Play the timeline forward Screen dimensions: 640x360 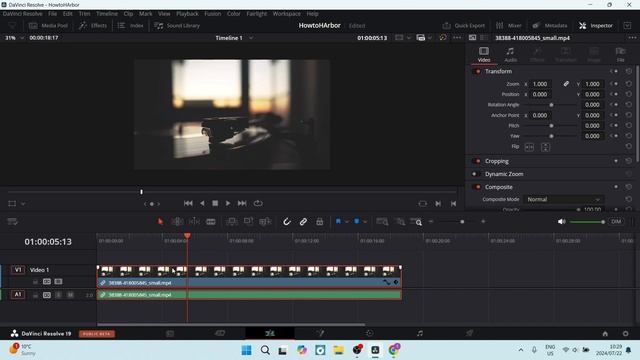(x=228, y=203)
